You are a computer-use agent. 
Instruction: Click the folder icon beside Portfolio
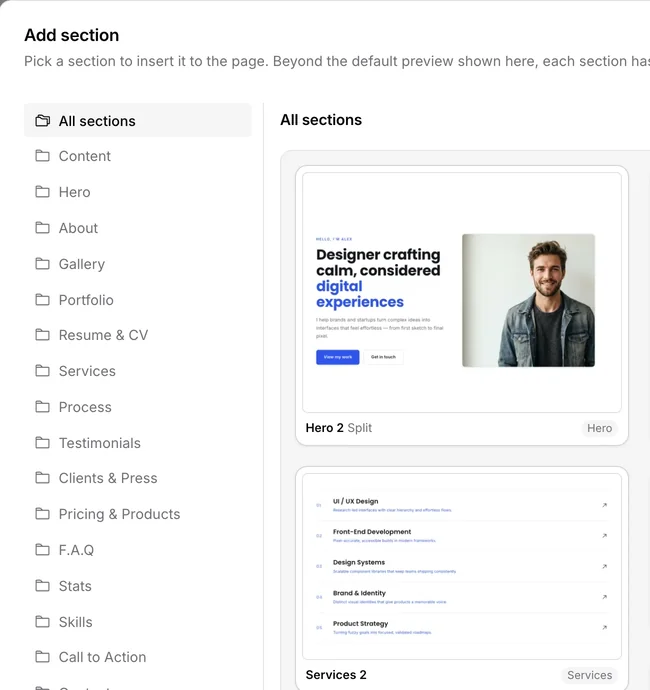coord(43,300)
